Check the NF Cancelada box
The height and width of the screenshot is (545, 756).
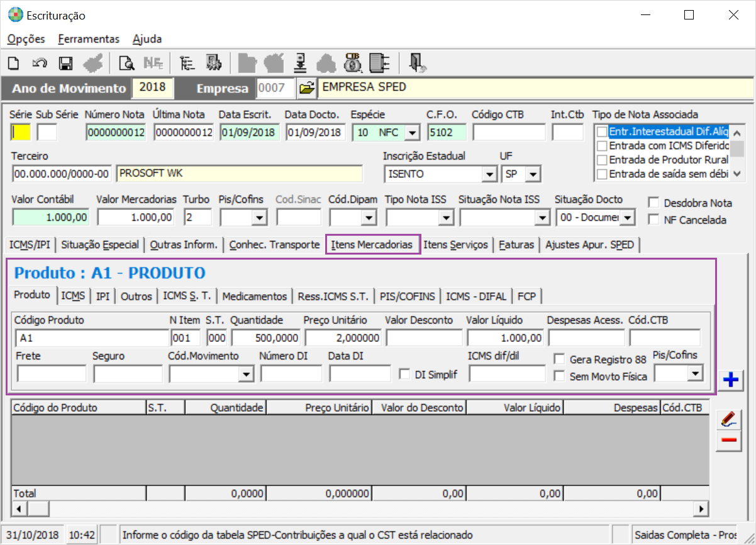point(654,220)
